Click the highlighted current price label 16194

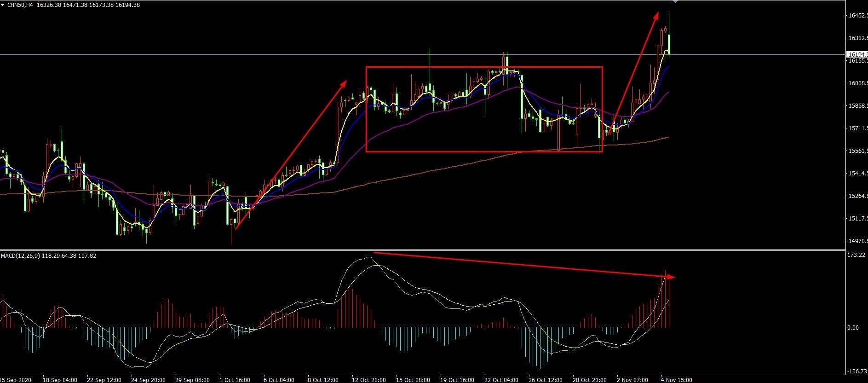(x=857, y=55)
